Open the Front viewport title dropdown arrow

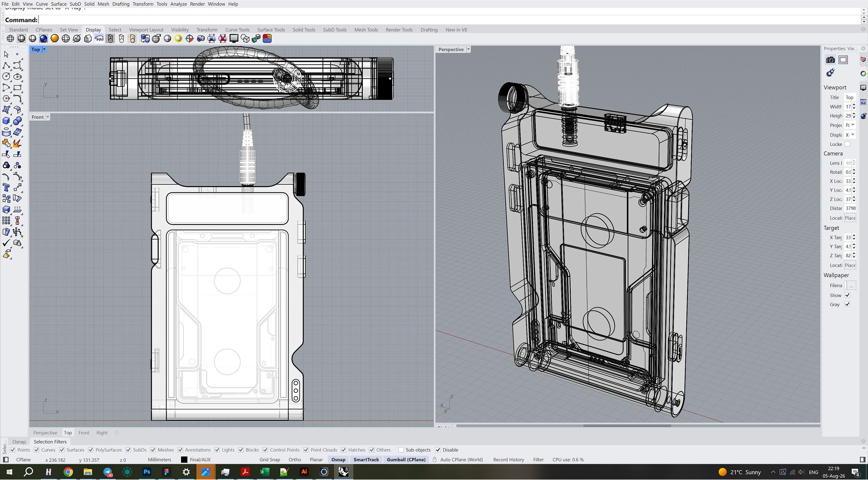[x=48, y=117]
